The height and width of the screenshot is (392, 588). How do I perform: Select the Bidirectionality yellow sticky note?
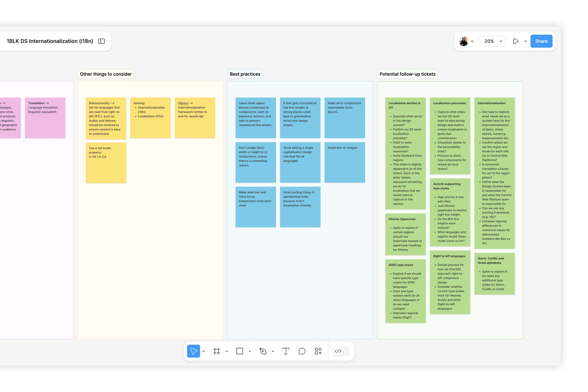[106, 118]
